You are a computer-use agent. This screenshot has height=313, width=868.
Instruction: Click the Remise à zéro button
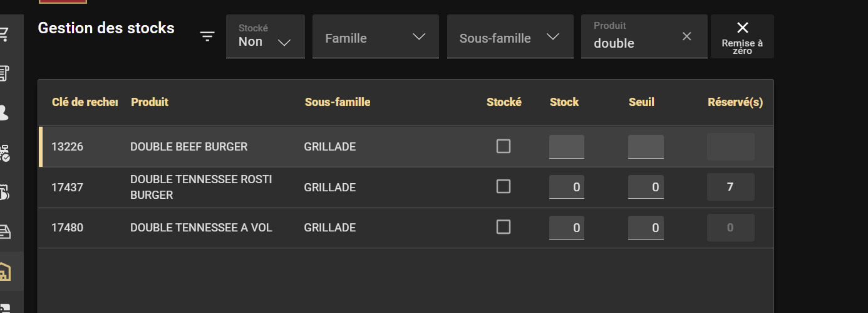coord(742,37)
